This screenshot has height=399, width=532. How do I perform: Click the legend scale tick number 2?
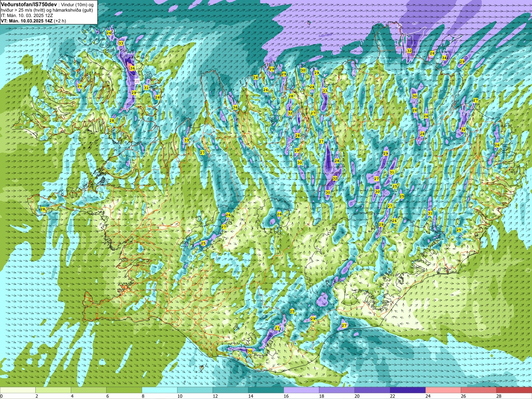click(x=37, y=396)
